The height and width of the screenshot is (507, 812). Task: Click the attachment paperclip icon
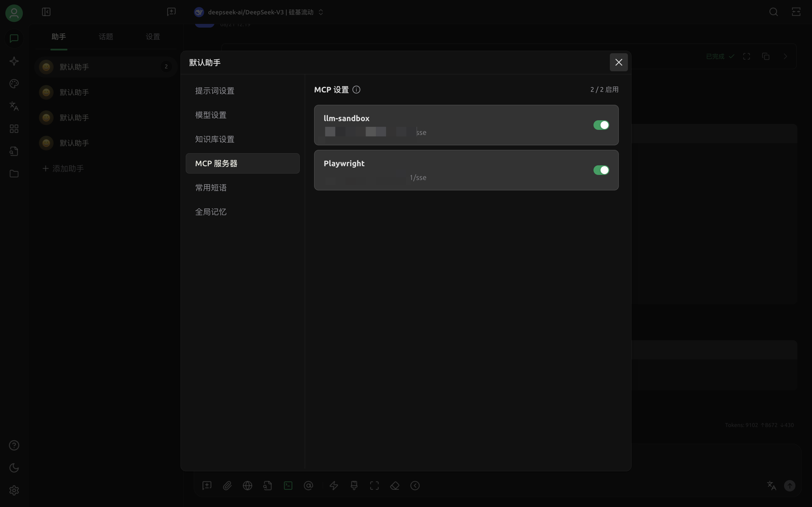pos(227,486)
